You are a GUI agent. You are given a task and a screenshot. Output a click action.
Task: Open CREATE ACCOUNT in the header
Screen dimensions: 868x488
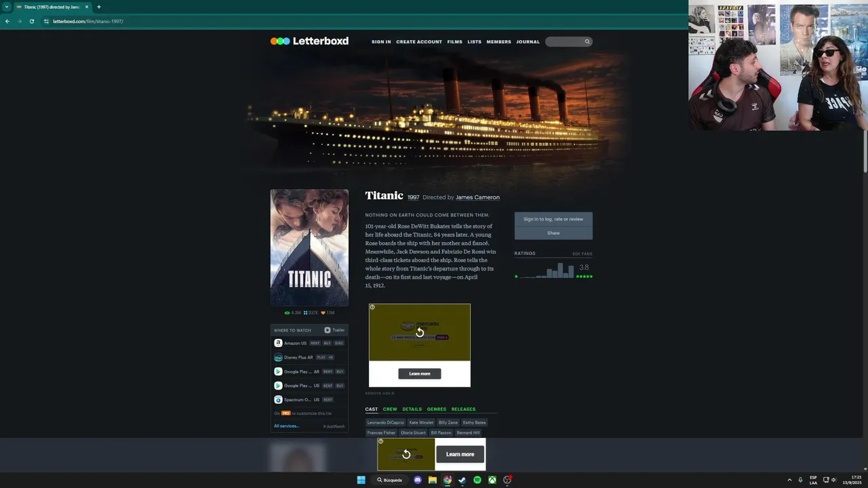[419, 42]
